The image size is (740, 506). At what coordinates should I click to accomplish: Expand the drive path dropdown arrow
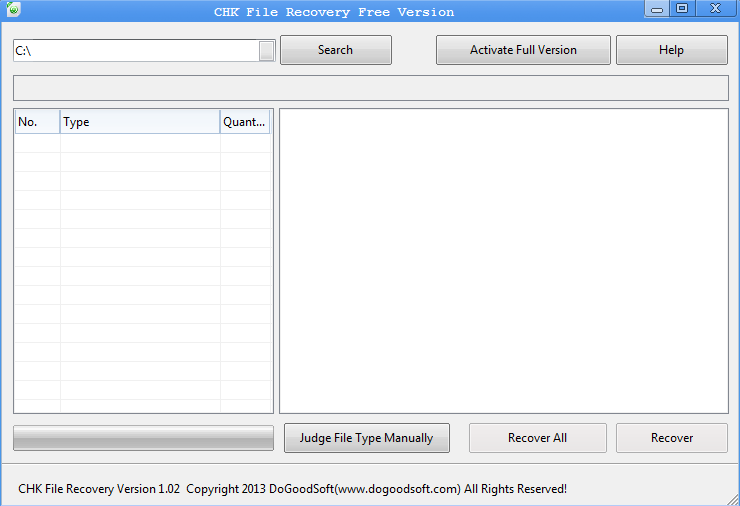coord(266,51)
